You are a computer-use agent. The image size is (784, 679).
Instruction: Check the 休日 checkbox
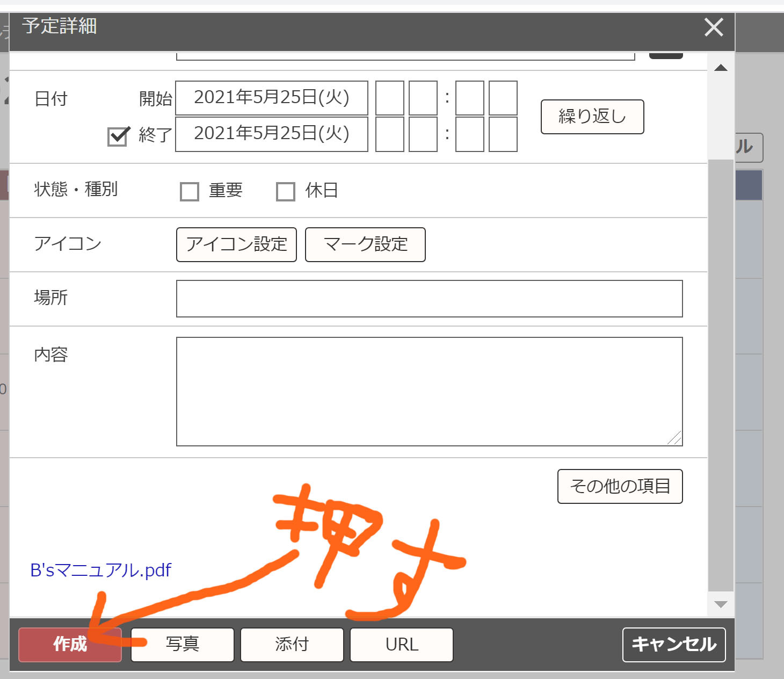click(x=285, y=192)
